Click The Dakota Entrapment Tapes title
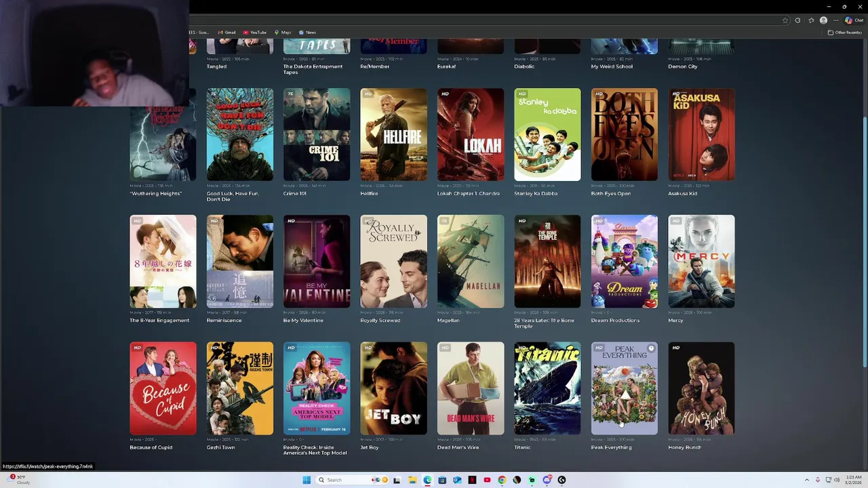 coord(313,69)
